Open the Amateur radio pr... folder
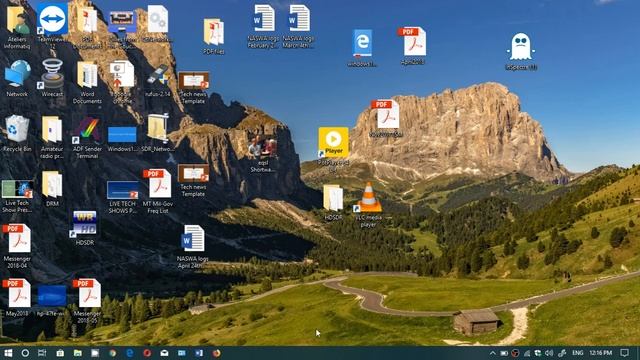640x360 pixels. point(52,137)
